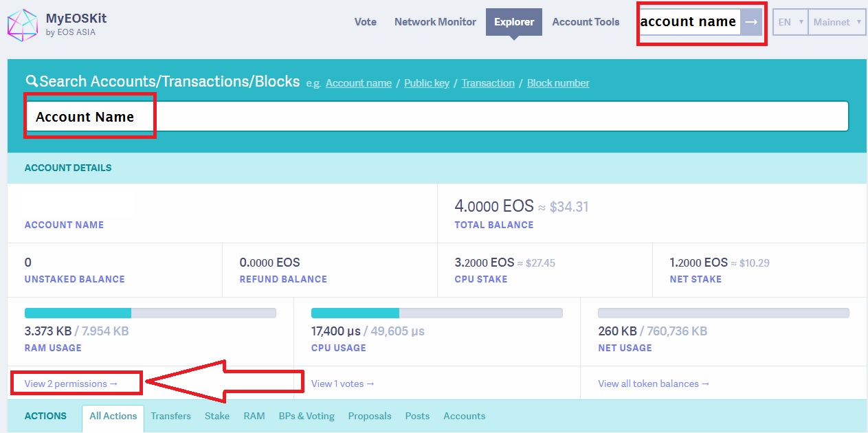868x433 pixels.
Task: Click the 1.2000 EOS NET stake value
Action: click(698, 263)
